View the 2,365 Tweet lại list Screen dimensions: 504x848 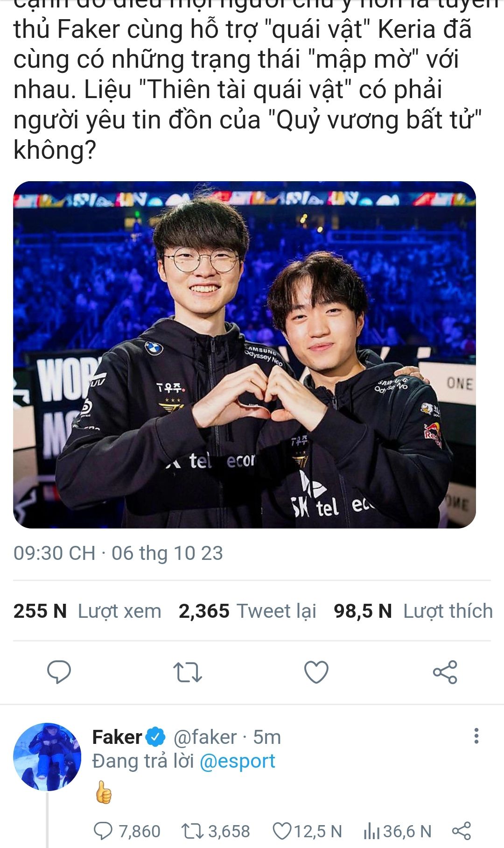point(247,611)
